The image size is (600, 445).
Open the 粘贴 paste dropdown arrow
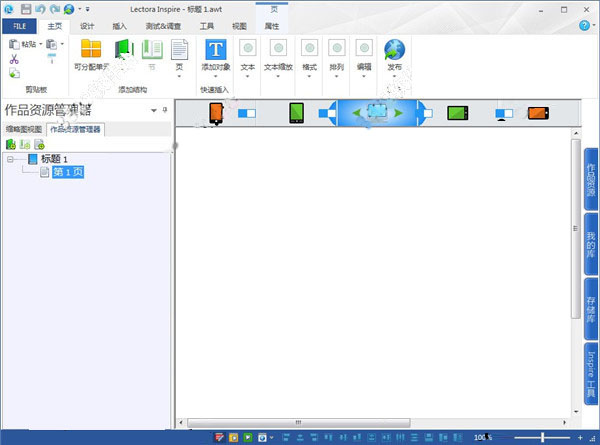[41, 44]
